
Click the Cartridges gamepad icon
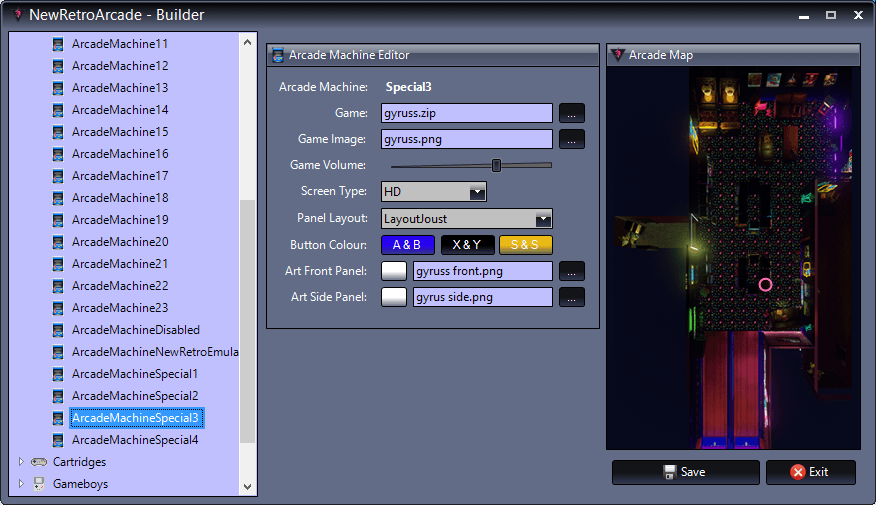(39, 462)
